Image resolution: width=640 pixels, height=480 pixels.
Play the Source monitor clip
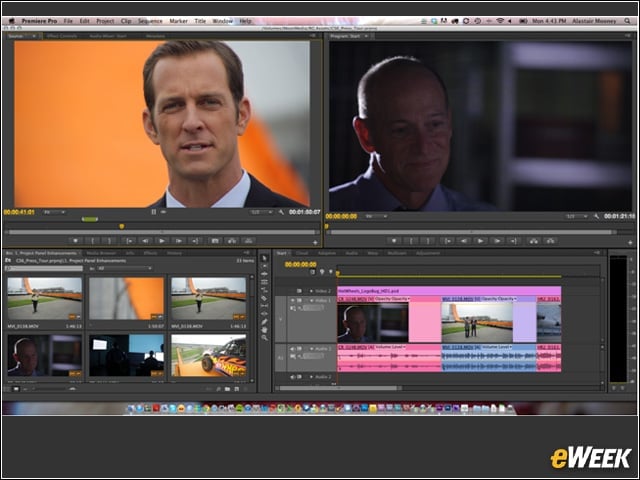[162, 241]
